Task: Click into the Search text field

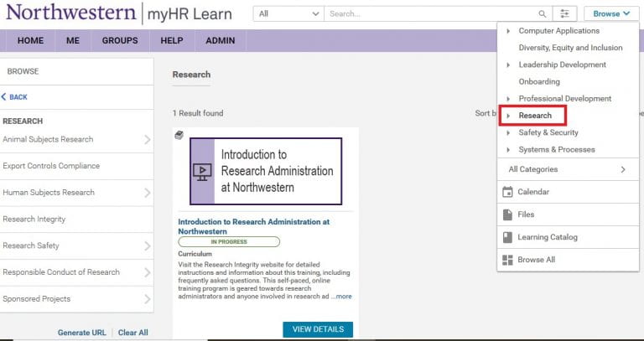Action: click(x=431, y=14)
